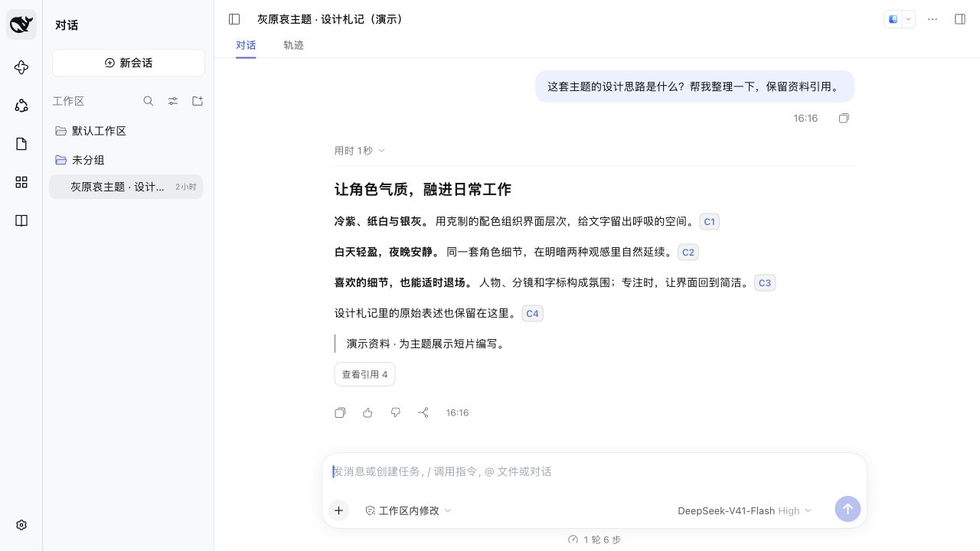Open citation C4
Screen dimensions: 980x551
(532, 314)
